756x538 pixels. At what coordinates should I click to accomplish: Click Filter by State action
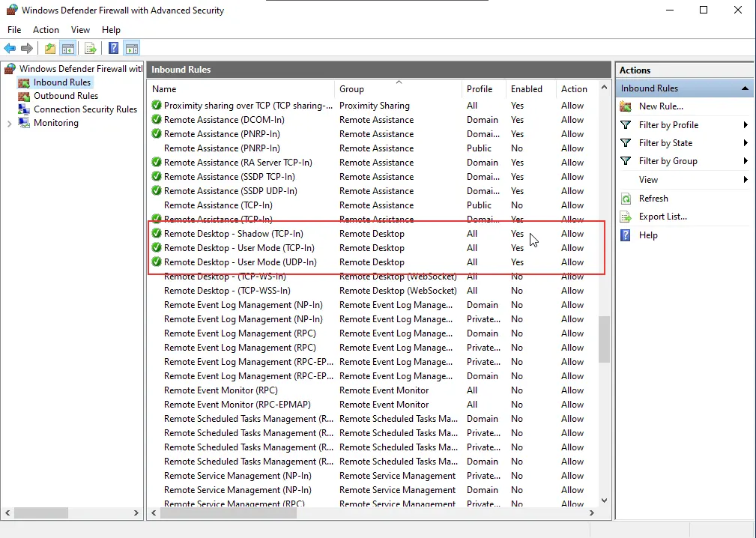[665, 143]
